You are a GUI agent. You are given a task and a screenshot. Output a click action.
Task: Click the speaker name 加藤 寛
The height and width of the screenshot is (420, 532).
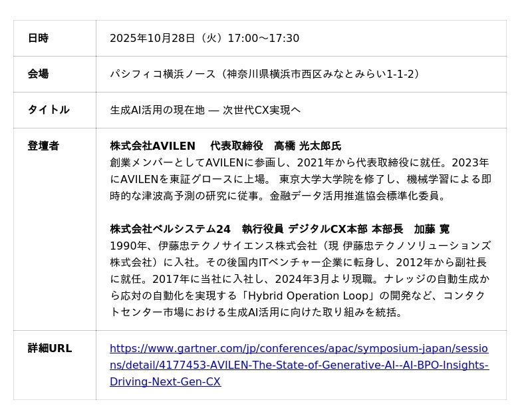click(x=432, y=229)
